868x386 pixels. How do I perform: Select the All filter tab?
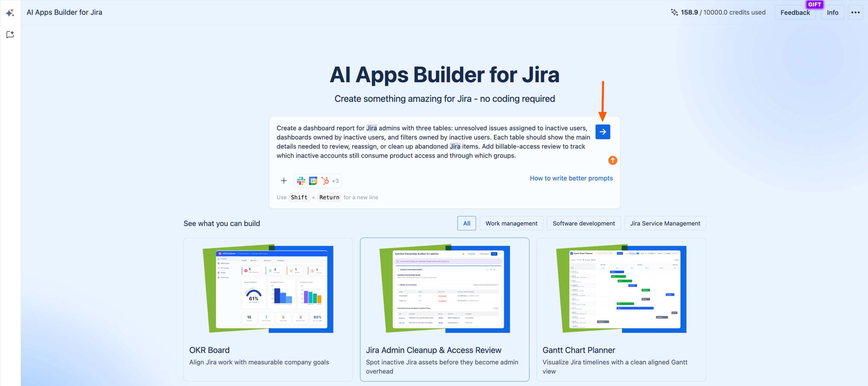[x=466, y=223]
